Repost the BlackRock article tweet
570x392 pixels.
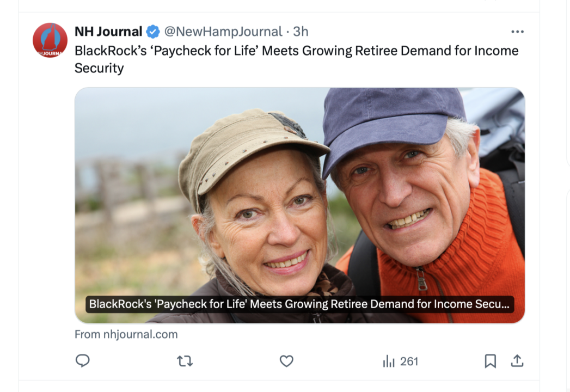(x=185, y=361)
